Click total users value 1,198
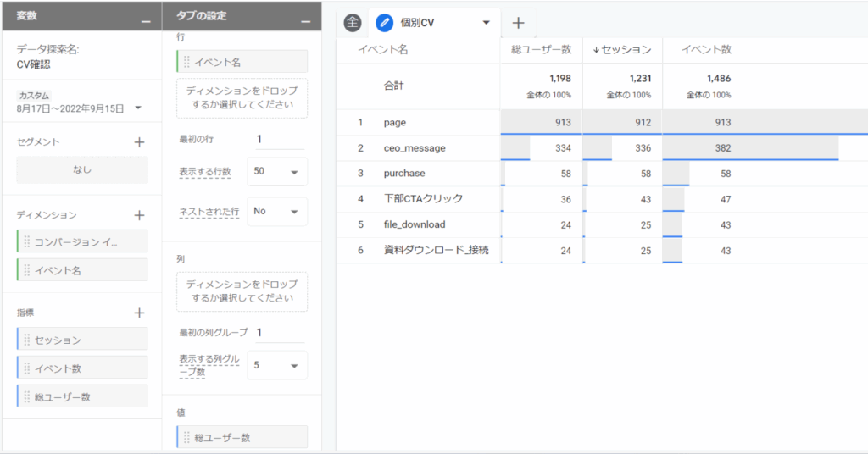Screen dimensions: 868x454 [560, 79]
